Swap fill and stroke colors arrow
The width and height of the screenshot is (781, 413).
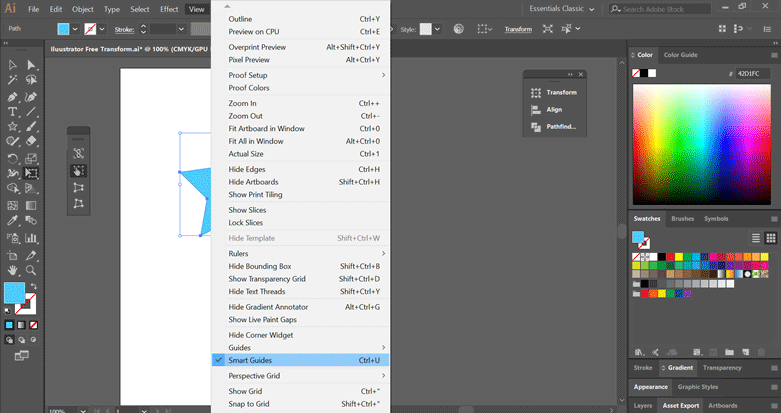tap(33, 286)
